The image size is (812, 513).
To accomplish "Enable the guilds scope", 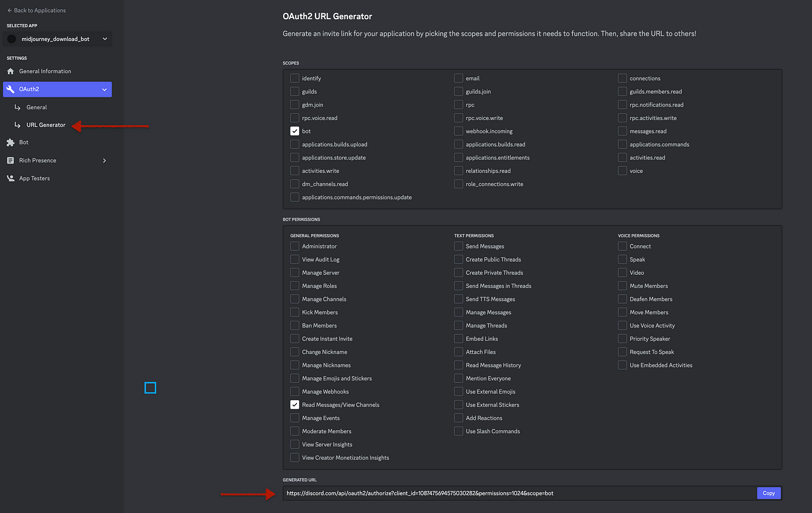I will point(295,92).
